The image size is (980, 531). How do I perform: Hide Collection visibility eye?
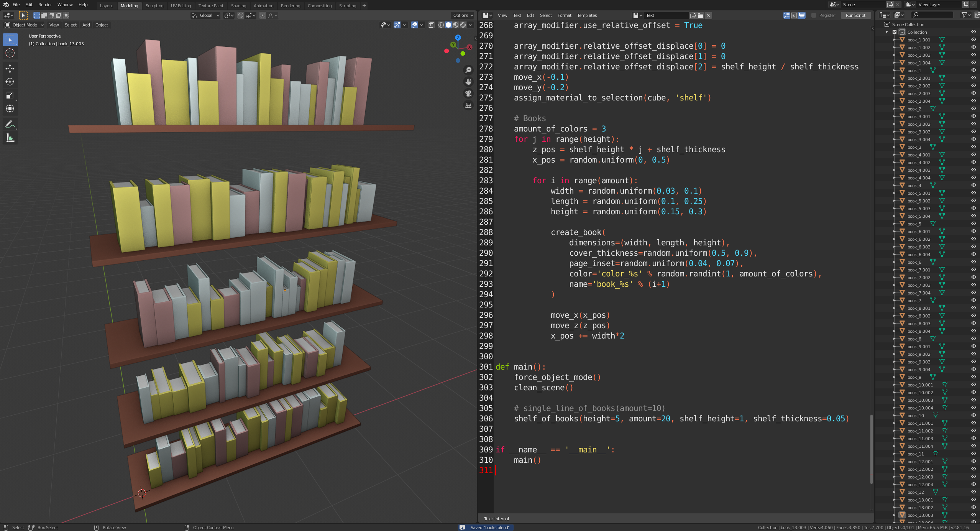(x=973, y=32)
